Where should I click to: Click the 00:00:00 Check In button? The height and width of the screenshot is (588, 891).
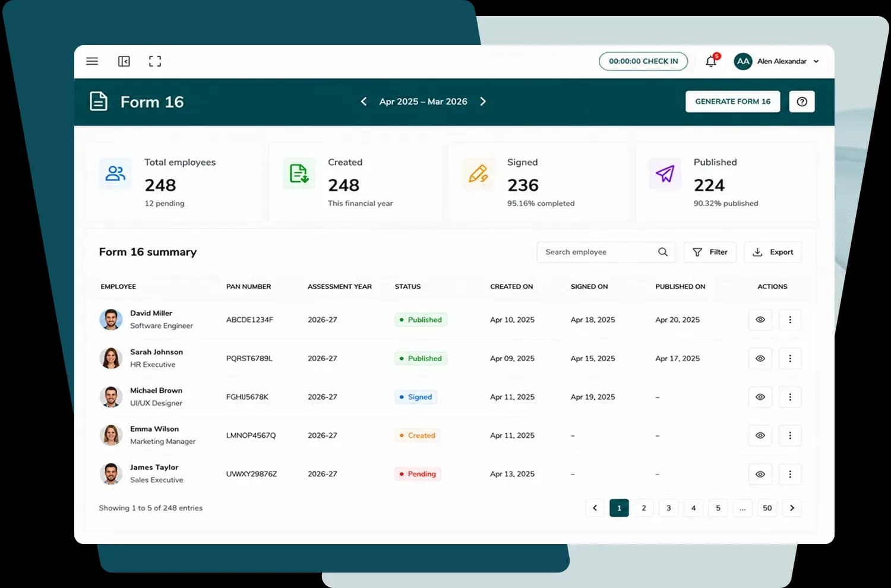click(x=643, y=61)
